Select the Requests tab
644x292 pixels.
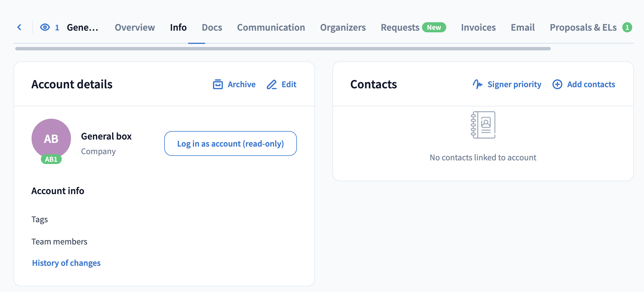coord(400,28)
